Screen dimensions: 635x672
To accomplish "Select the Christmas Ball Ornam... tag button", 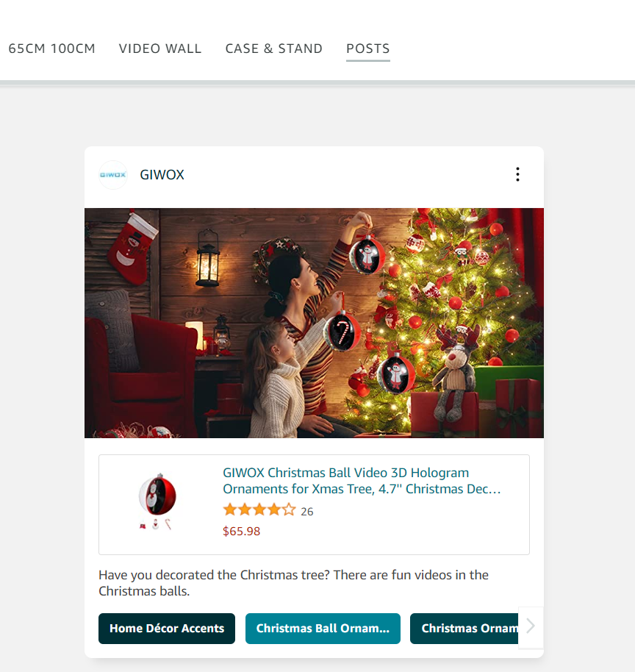I will 323,629.
